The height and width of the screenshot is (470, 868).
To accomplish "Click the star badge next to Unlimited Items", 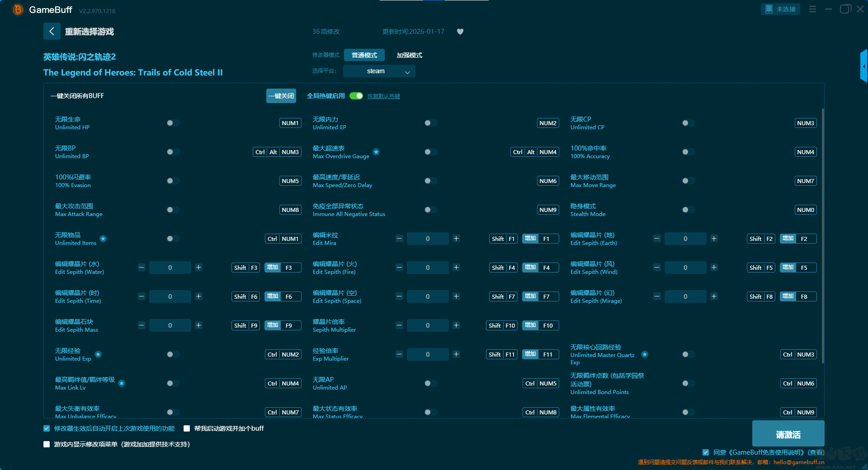I will (103, 239).
